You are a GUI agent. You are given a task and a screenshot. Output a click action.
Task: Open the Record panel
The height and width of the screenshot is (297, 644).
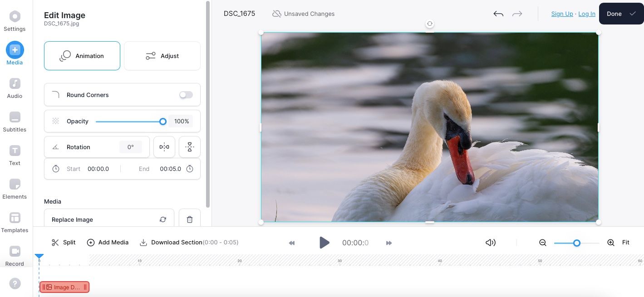15,255
